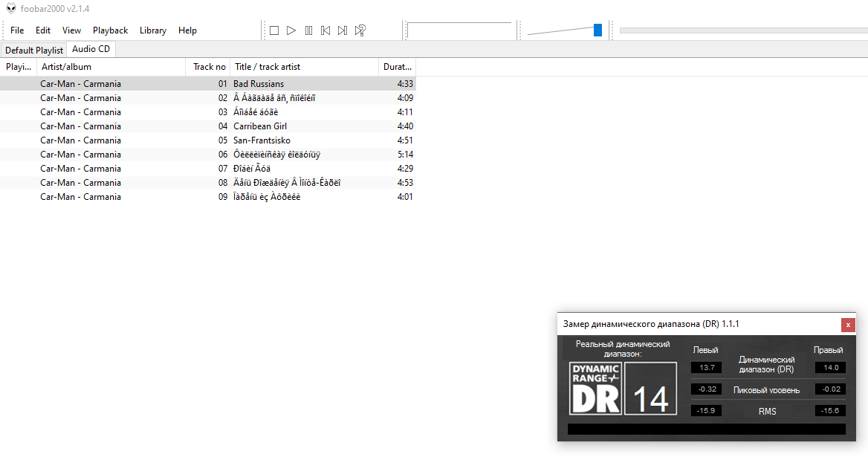Open the File menu
Image resolution: width=868 pixels, height=457 pixels.
pyautogui.click(x=17, y=30)
